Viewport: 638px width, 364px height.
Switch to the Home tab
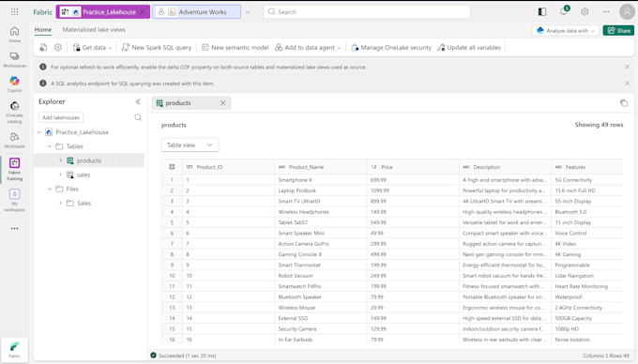point(43,30)
